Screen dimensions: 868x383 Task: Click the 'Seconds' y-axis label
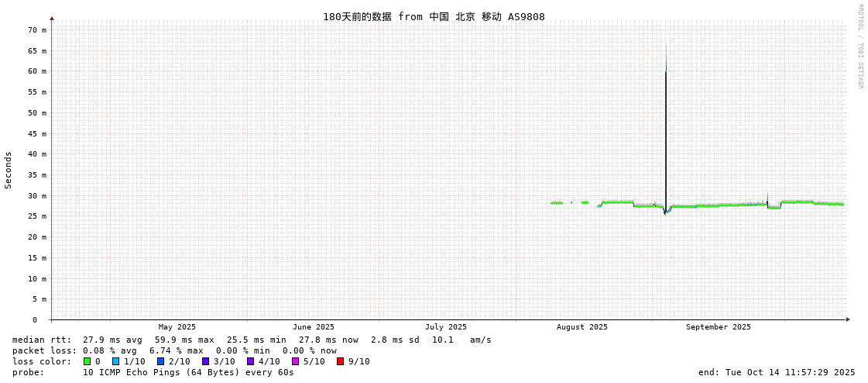[x=9, y=170]
